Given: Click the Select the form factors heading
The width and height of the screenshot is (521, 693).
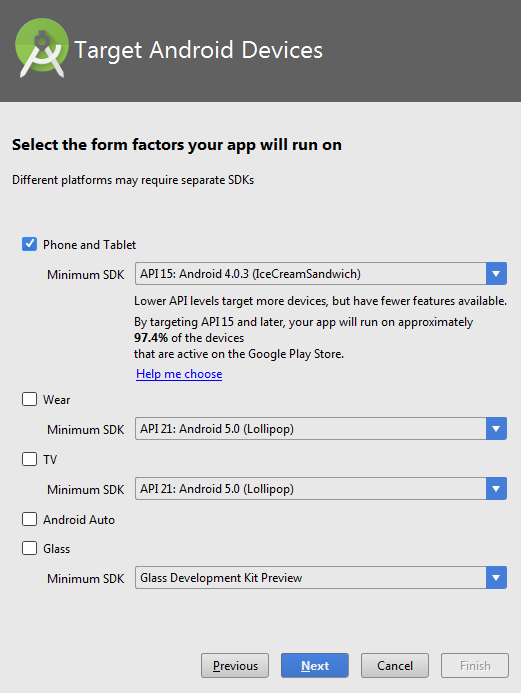Looking at the screenshot, I should click(x=177, y=145).
